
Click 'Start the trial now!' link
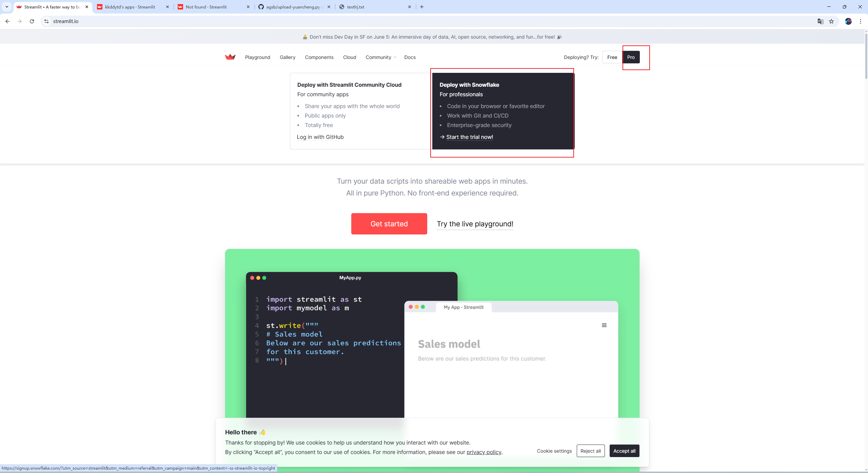pyautogui.click(x=470, y=137)
